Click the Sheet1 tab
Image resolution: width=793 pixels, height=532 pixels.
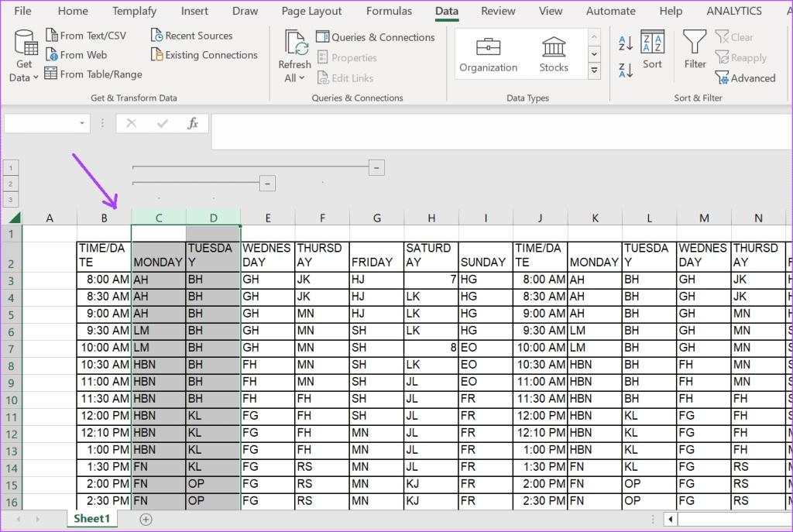coord(91,518)
